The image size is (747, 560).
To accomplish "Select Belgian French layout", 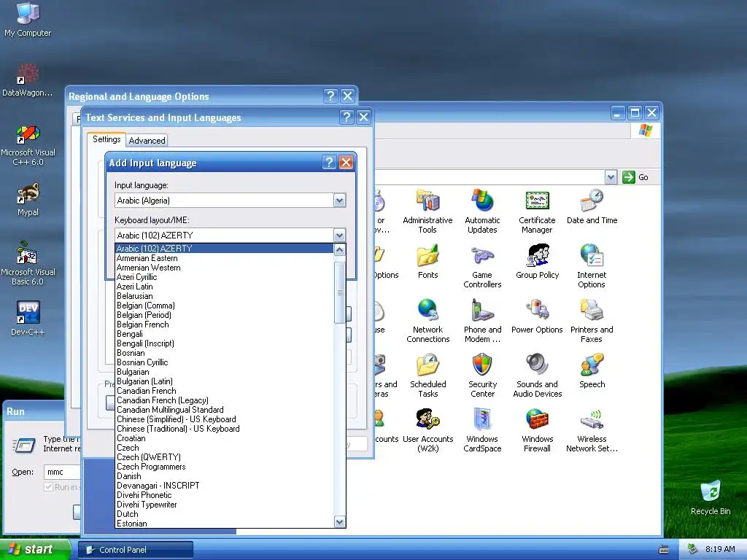I will [x=225, y=324].
